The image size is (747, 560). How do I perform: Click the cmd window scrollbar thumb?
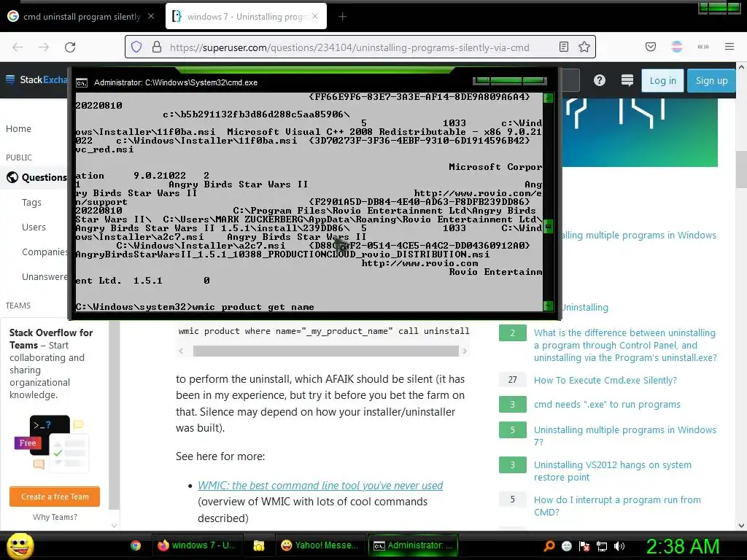pyautogui.click(x=548, y=226)
